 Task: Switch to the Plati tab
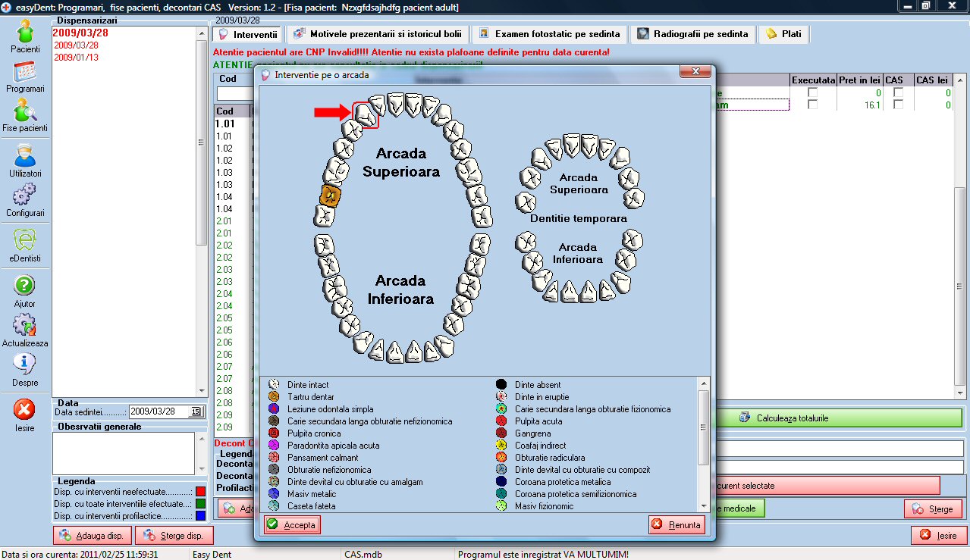click(x=783, y=34)
